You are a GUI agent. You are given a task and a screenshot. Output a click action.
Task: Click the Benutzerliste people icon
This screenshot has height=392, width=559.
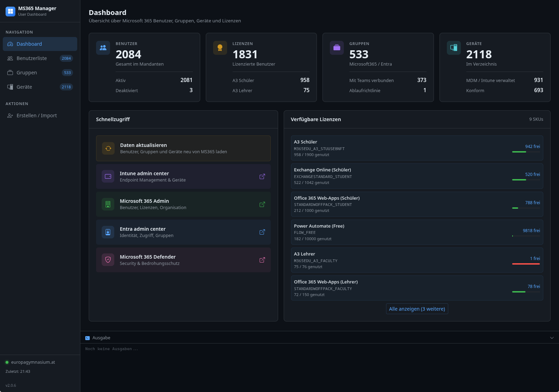point(10,58)
